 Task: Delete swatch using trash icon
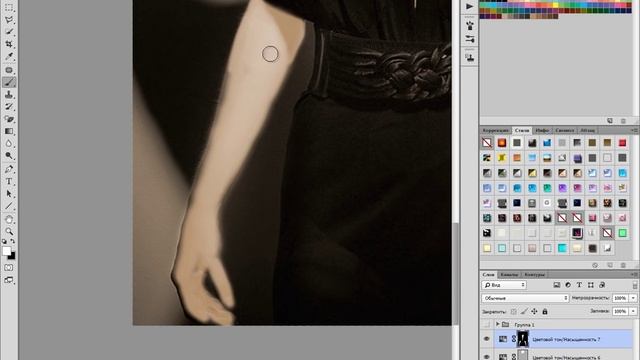coord(623,121)
